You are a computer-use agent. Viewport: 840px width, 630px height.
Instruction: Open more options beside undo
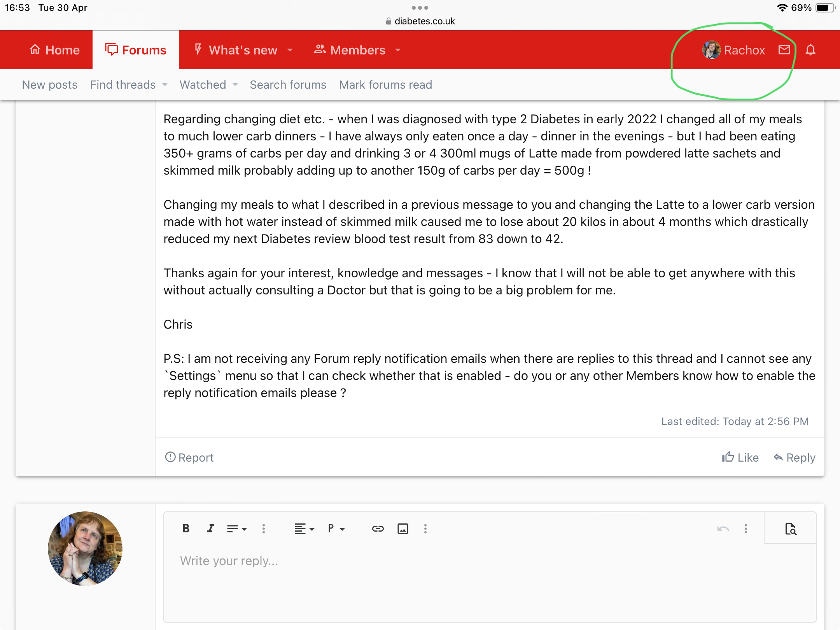(x=746, y=528)
